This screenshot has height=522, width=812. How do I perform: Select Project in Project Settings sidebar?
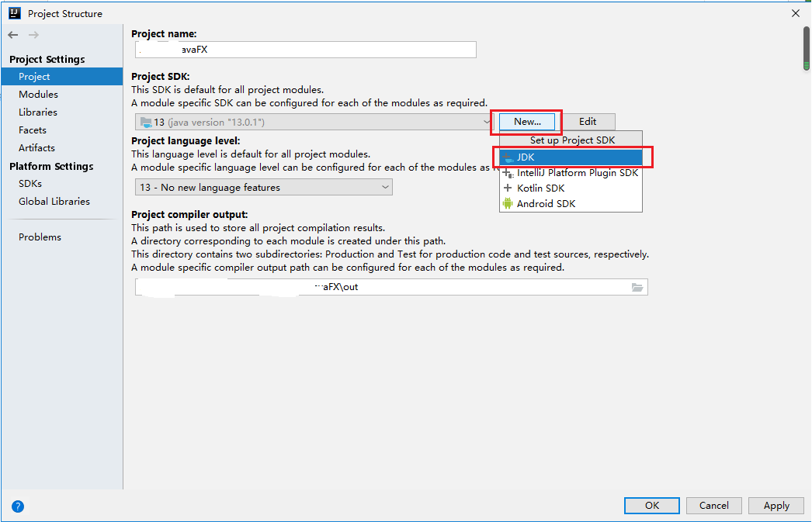tap(62, 77)
